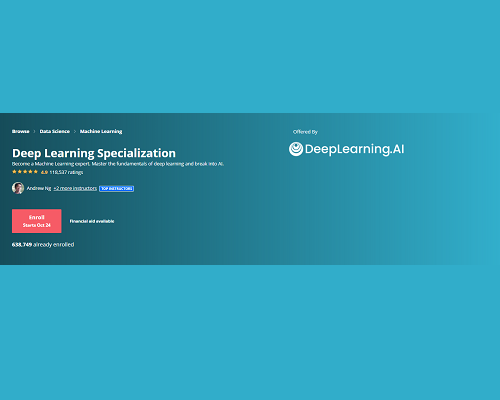Open '+2 more instructors' link
Screen dimensions: 500x400
click(75, 188)
